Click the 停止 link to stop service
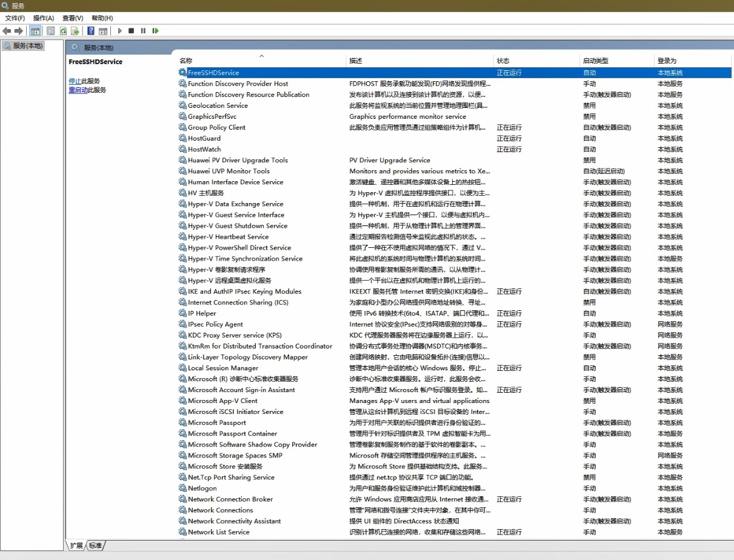This screenshot has width=734, height=560. pyautogui.click(x=75, y=81)
